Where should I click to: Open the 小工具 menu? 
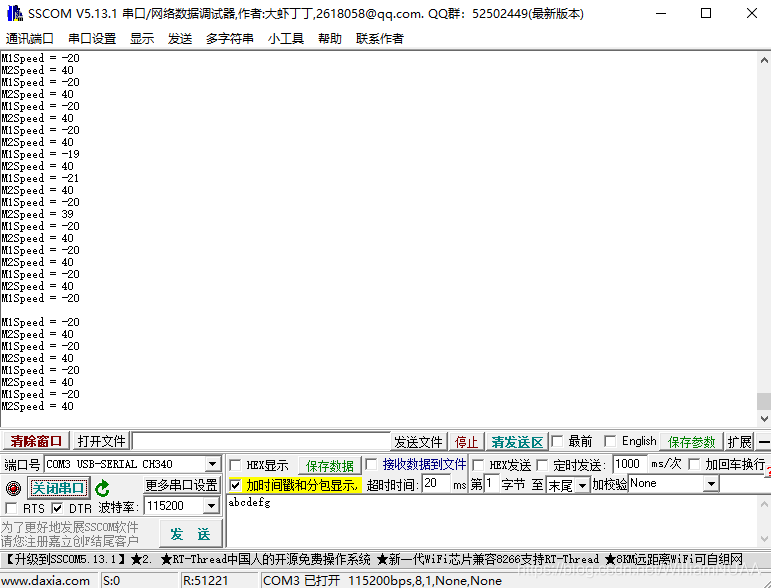click(x=286, y=38)
